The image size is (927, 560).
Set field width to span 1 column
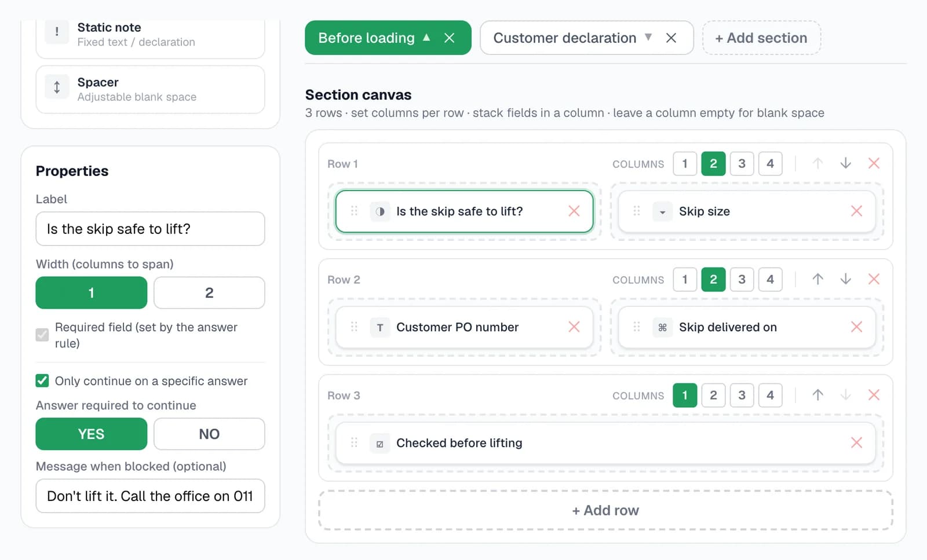[92, 292]
